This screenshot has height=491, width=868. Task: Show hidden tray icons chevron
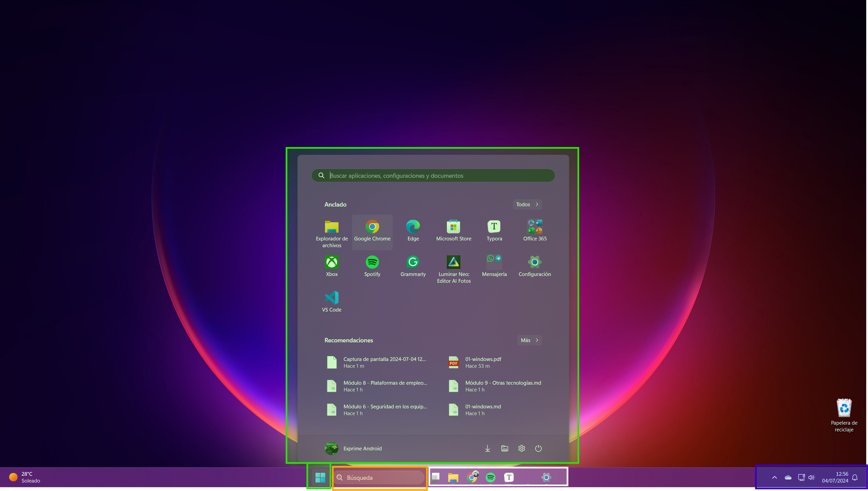pyautogui.click(x=774, y=477)
